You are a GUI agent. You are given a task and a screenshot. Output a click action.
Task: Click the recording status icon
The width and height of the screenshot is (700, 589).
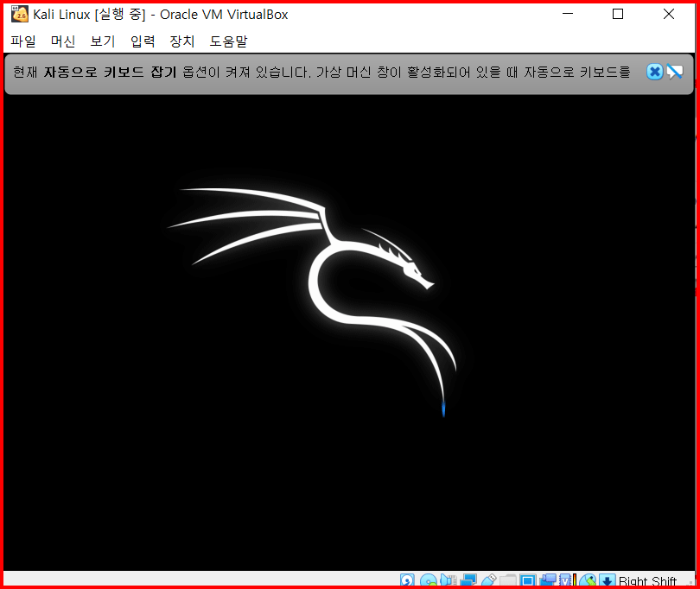click(x=548, y=579)
